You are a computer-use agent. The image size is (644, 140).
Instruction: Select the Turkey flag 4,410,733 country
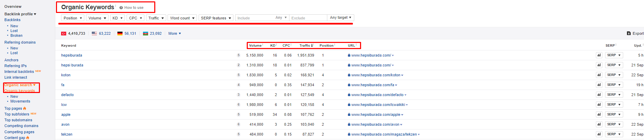(73, 33)
